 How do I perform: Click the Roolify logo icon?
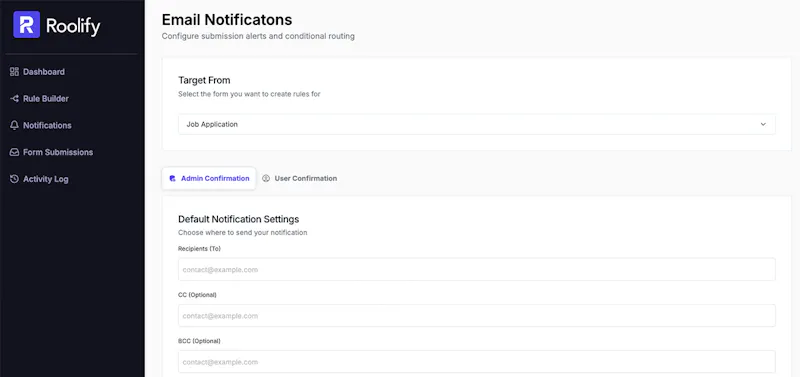pos(27,24)
